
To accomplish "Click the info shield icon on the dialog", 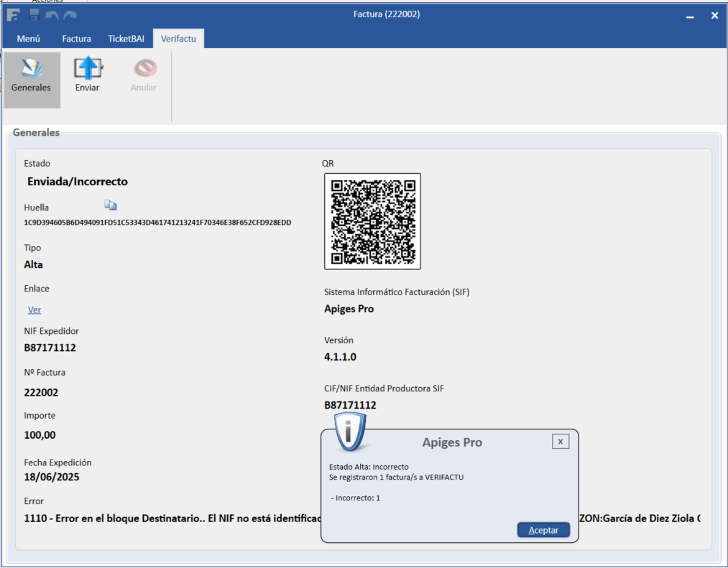I will point(350,432).
